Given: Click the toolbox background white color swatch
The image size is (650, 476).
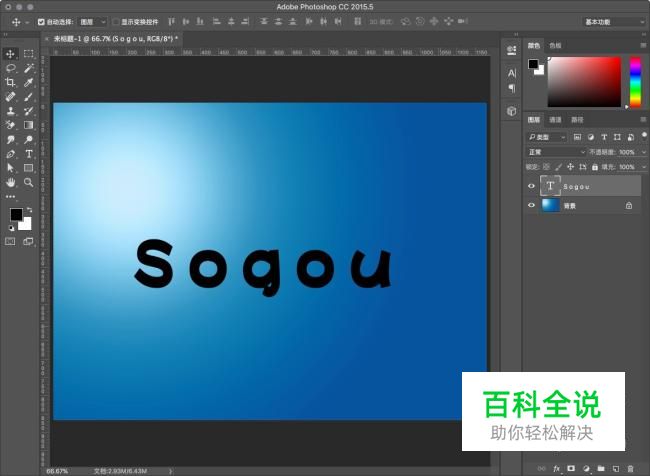Looking at the screenshot, I should 26,225.
